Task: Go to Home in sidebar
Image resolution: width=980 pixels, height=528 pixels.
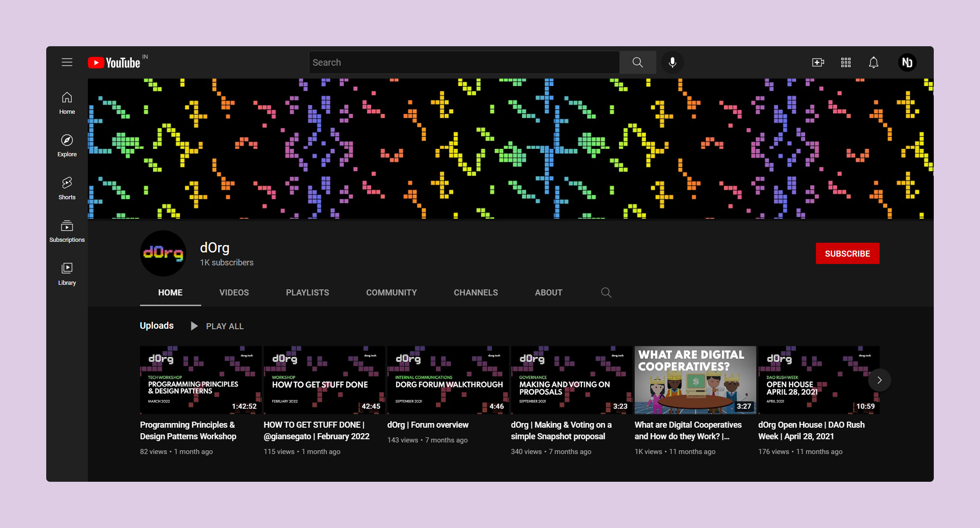Action: click(67, 103)
